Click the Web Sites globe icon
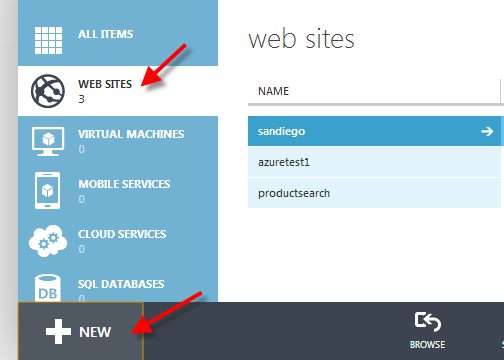Screen dimensions: 504x360 (x=48, y=91)
